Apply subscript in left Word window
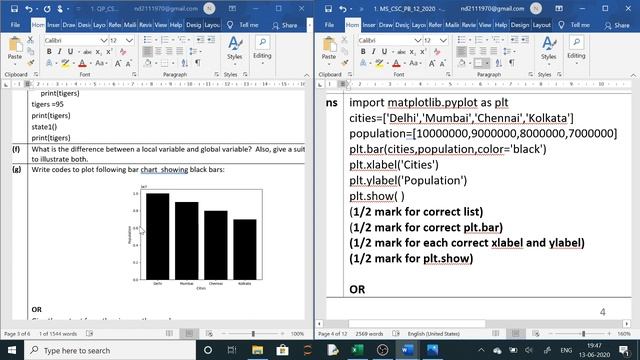 [98, 52]
